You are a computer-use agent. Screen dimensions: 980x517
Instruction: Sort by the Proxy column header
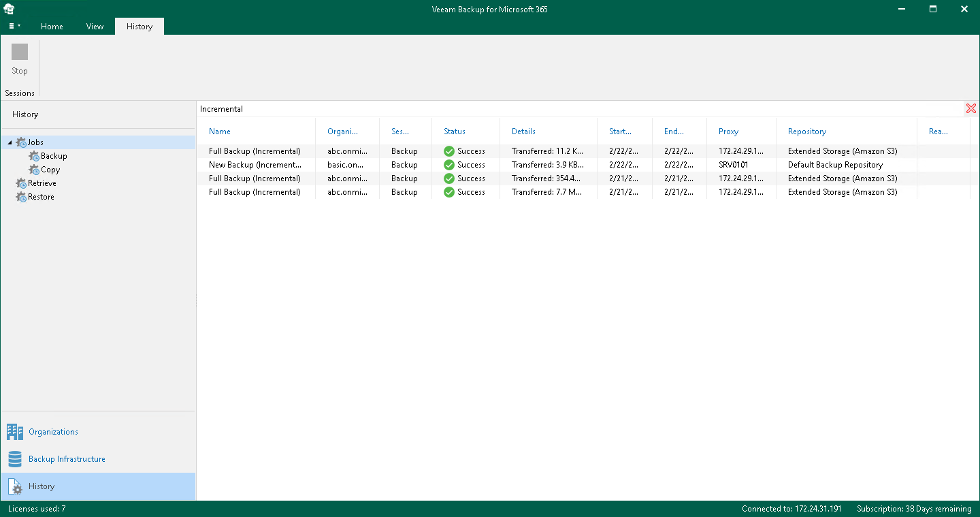click(x=728, y=131)
